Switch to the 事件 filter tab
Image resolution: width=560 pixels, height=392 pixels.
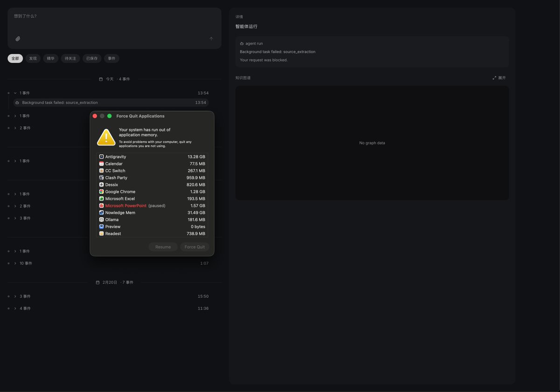coord(112,58)
